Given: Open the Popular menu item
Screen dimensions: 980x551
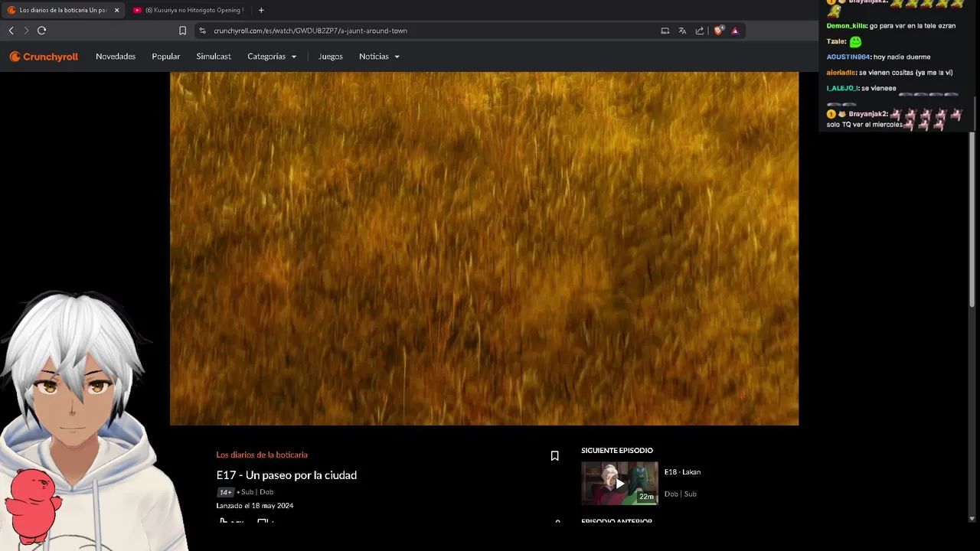Looking at the screenshot, I should point(166,57).
